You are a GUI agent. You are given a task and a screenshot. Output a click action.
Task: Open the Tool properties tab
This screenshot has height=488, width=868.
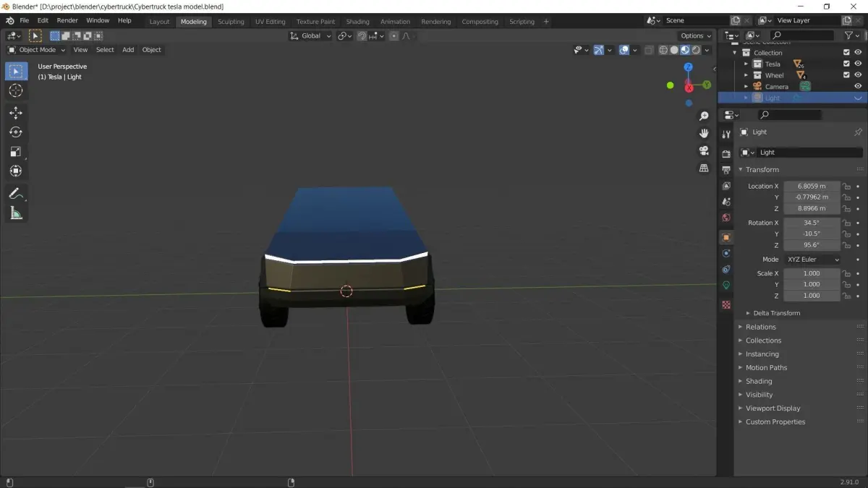726,135
